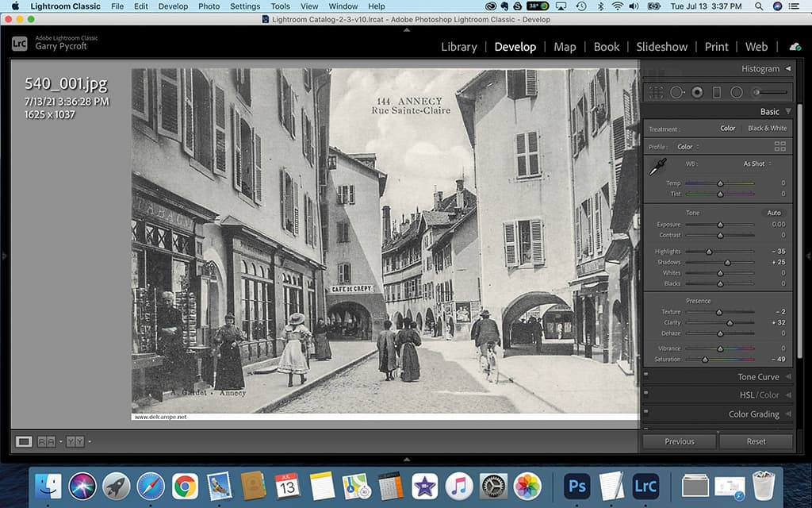Click the Lrc logo identity plate
The image size is (812, 508).
(x=20, y=44)
